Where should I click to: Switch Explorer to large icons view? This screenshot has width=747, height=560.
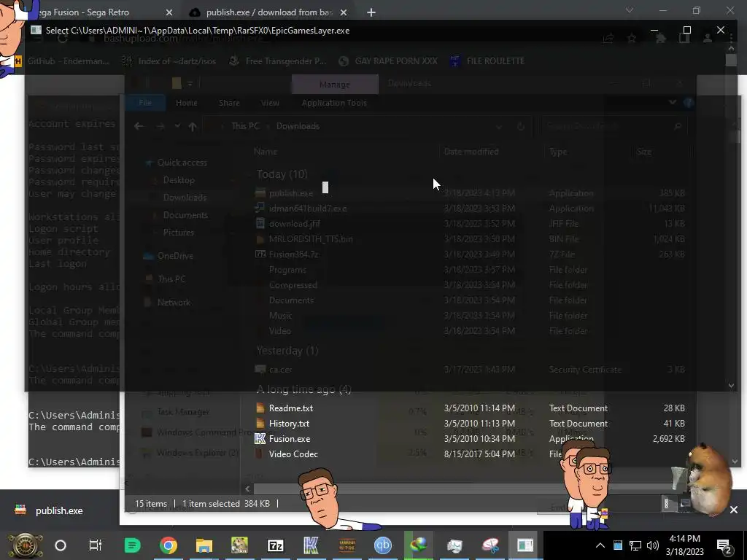point(684,503)
